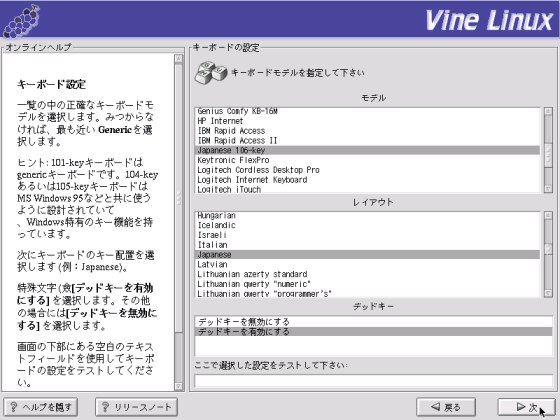Select Japanese layout
The height and width of the screenshot is (420, 560).
(x=367, y=255)
